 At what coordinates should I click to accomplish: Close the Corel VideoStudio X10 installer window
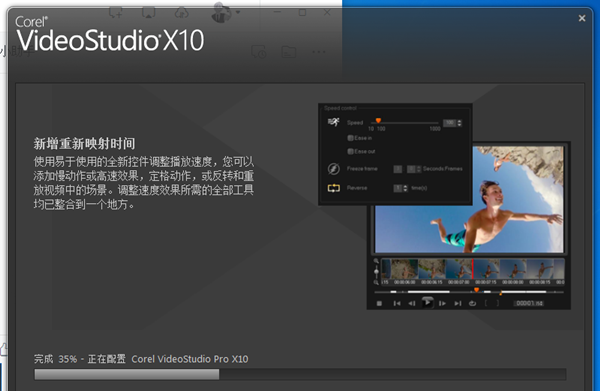coord(582,18)
